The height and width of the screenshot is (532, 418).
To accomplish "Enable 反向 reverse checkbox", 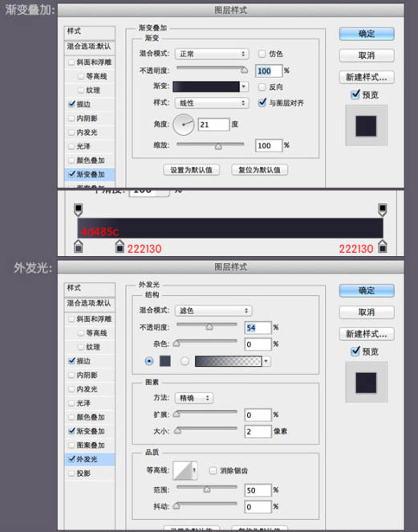I will (262, 87).
